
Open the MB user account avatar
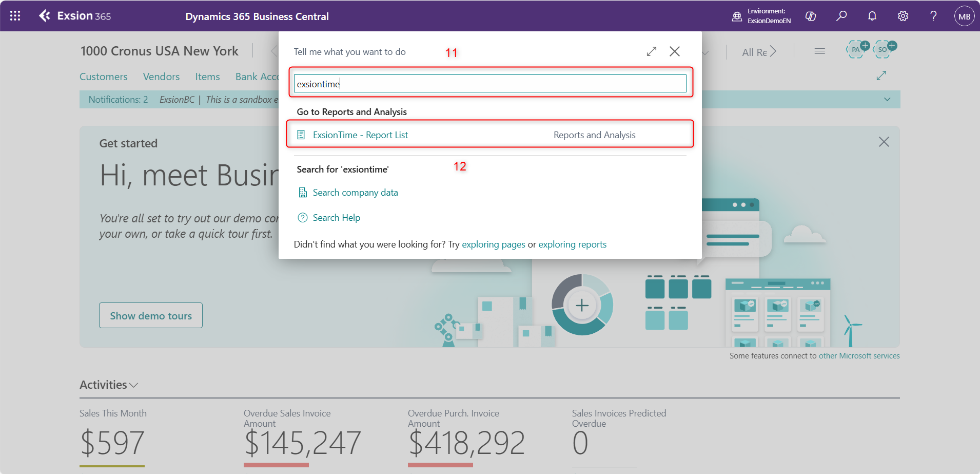point(965,16)
